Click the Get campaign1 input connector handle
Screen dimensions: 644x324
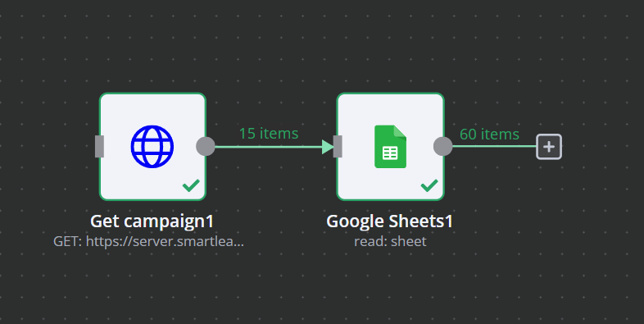[99, 146]
